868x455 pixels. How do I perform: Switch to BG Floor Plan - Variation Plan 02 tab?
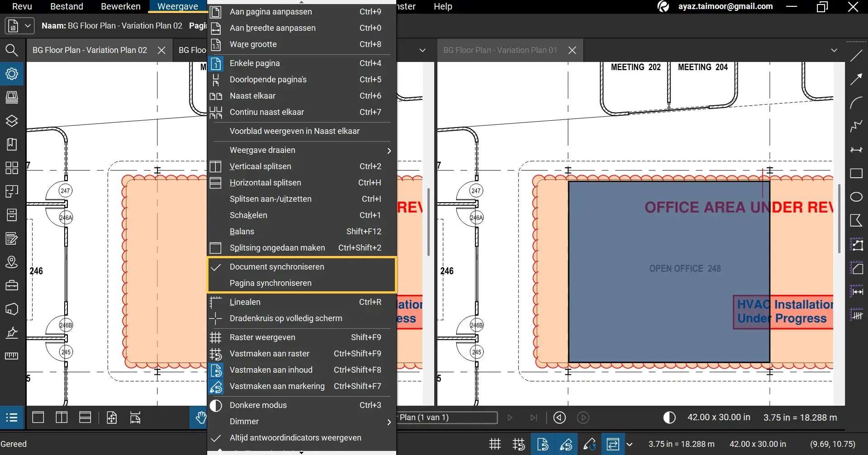point(90,50)
